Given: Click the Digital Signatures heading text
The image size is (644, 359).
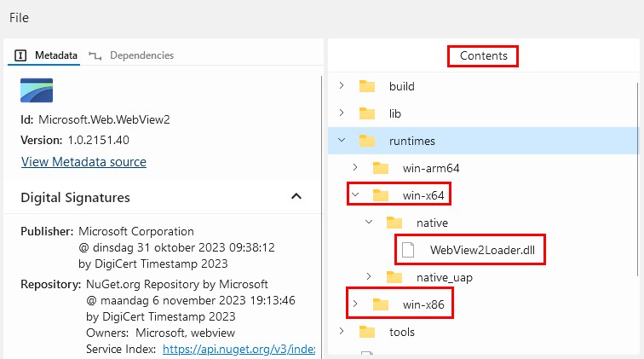Looking at the screenshot, I should point(75,197).
